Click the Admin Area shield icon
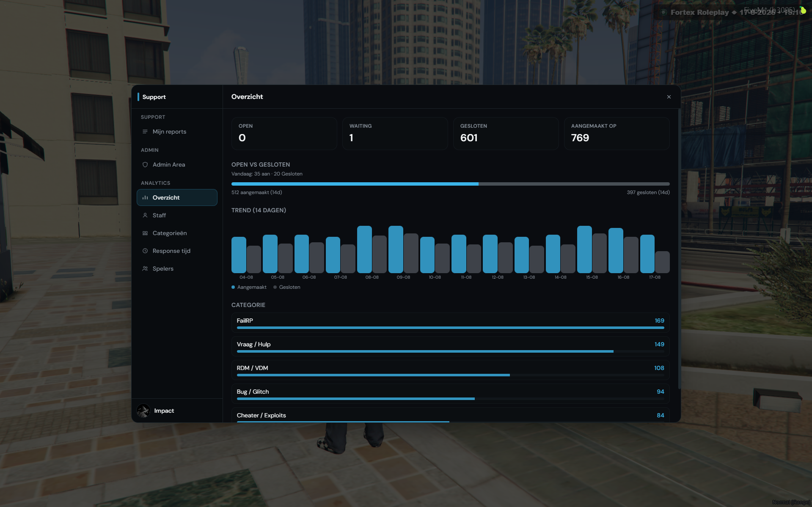This screenshot has width=812, height=507. [145, 164]
